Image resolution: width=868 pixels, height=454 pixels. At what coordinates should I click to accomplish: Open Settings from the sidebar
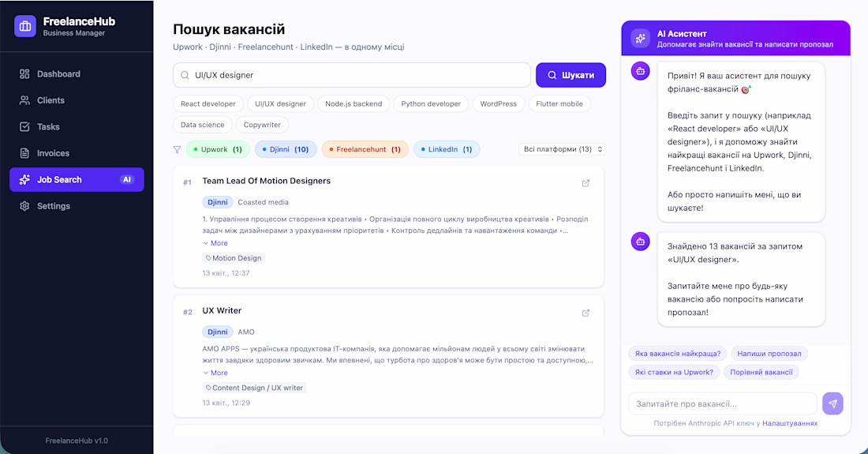point(77,206)
